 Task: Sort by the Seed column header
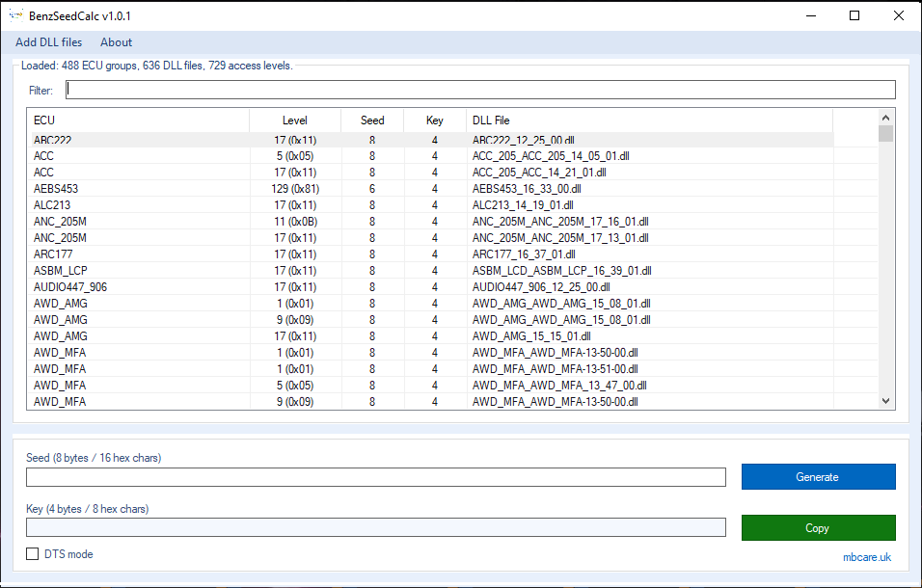click(372, 120)
